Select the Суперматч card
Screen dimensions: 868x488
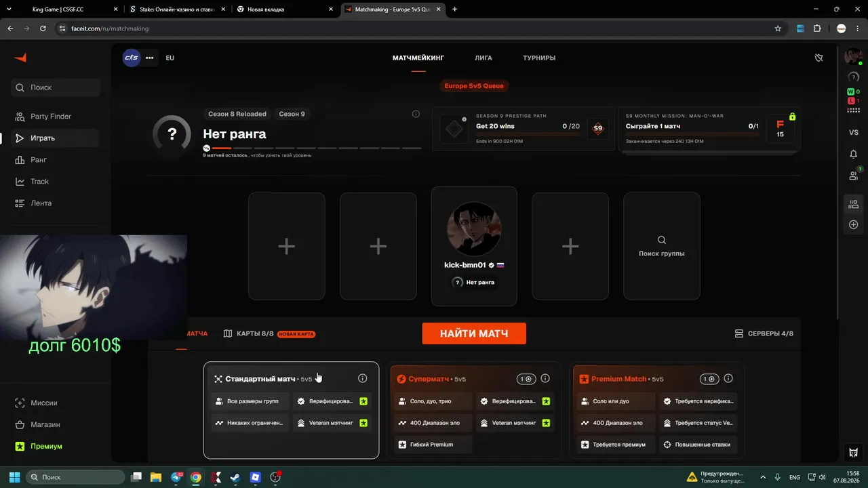(475, 410)
